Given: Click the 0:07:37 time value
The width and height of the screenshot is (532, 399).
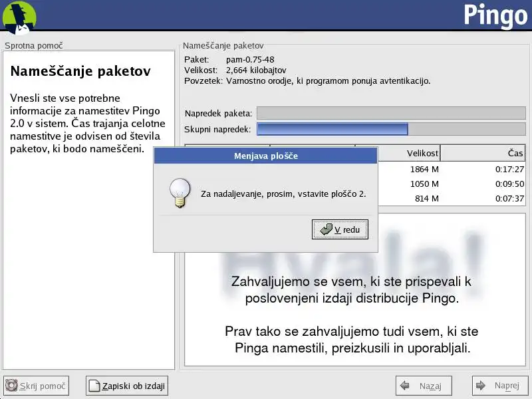Looking at the screenshot, I should (x=509, y=198).
